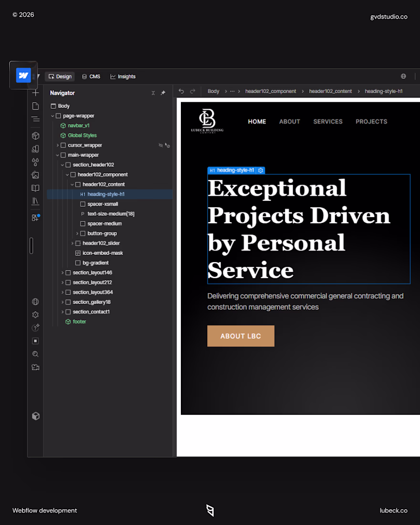Switch to the Design tab
This screenshot has width=420, height=525.
point(60,76)
